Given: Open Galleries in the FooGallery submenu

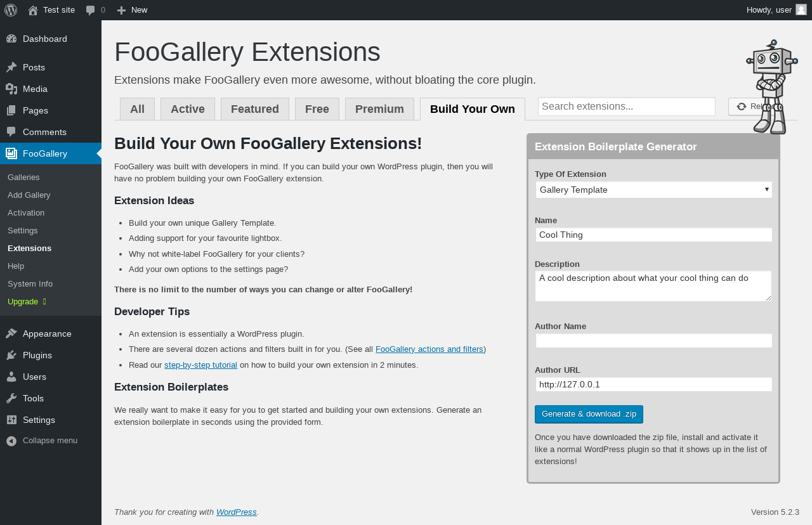Looking at the screenshot, I should (23, 177).
